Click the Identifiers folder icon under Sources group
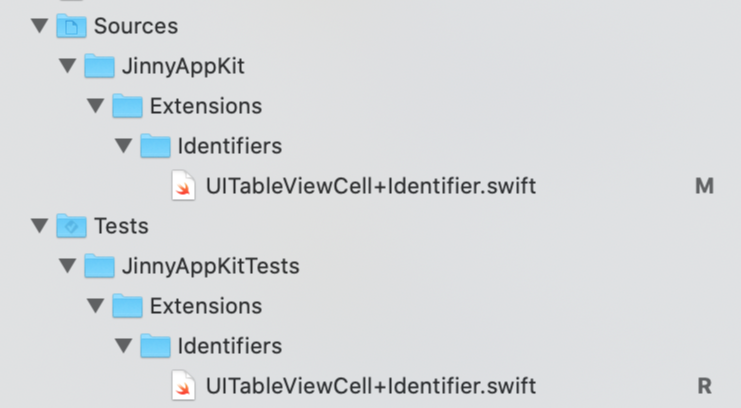Screen dimensions: 741x408 (155, 145)
